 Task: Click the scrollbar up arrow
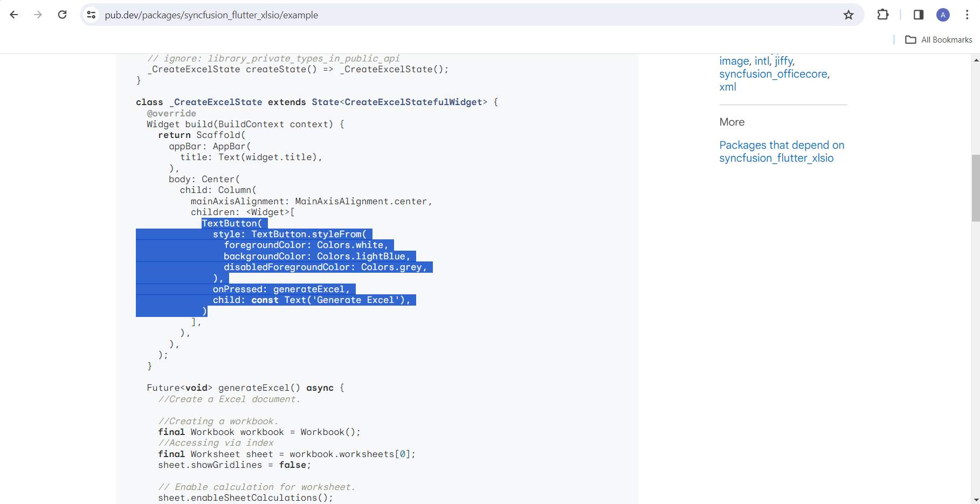tap(976, 60)
